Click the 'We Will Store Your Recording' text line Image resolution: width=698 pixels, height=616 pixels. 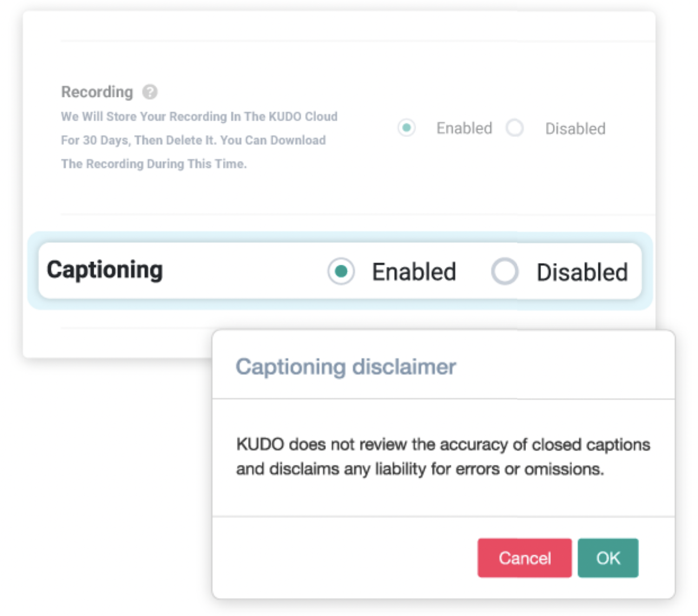(199, 116)
